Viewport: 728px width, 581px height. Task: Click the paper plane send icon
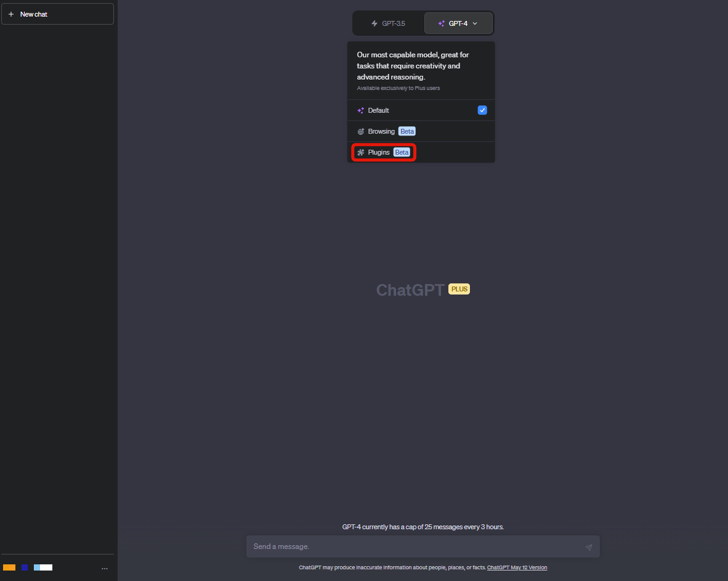pos(589,547)
